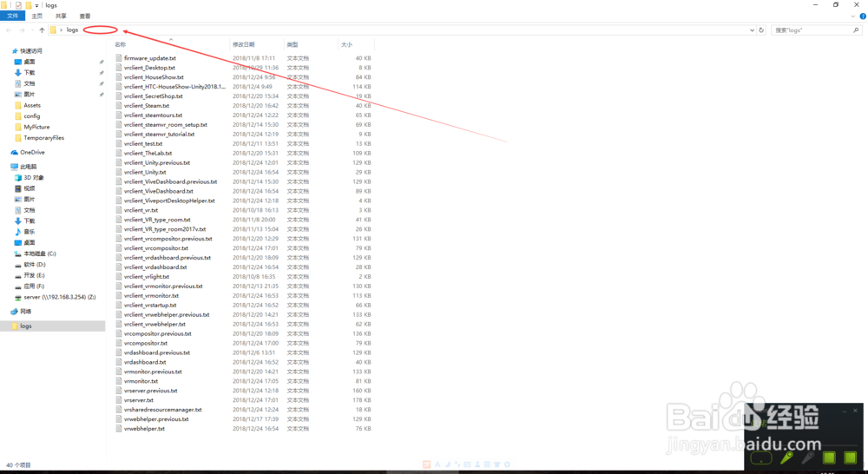This screenshot has width=868, height=474.
Task: Click the Properties quick access toolbar icon
Action: (18, 5)
